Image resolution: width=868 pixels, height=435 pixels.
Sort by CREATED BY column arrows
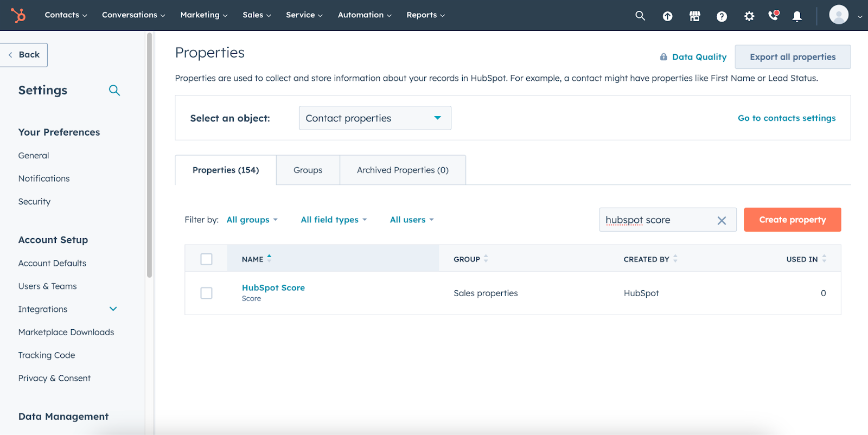coord(675,259)
